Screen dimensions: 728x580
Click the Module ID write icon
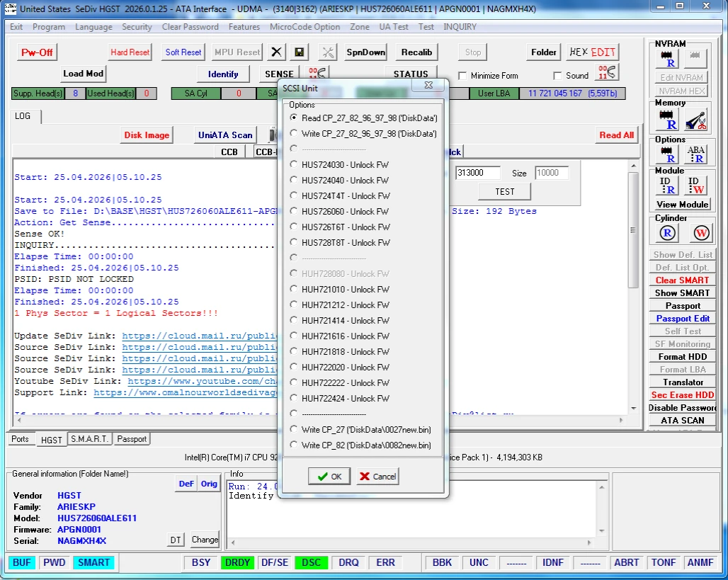[696, 186]
